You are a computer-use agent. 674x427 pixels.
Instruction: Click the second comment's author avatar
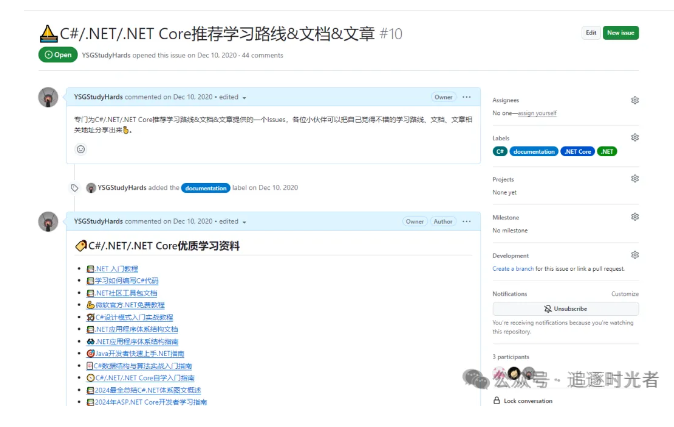[48, 221]
